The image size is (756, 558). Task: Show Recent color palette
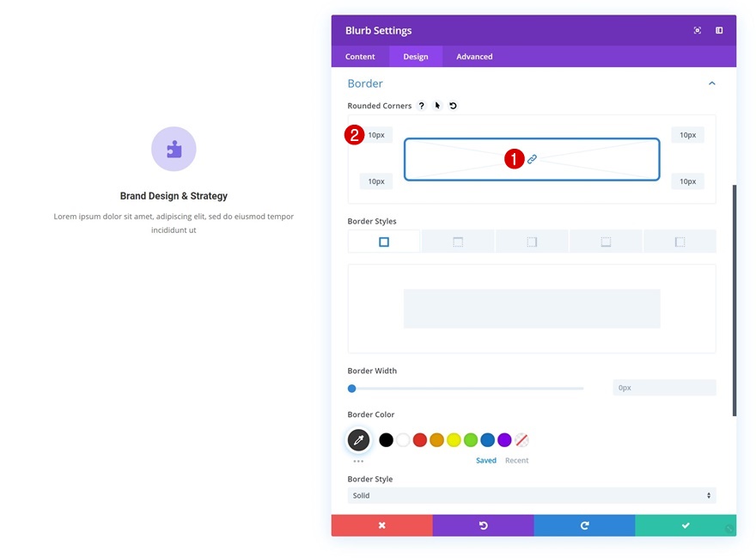(517, 461)
